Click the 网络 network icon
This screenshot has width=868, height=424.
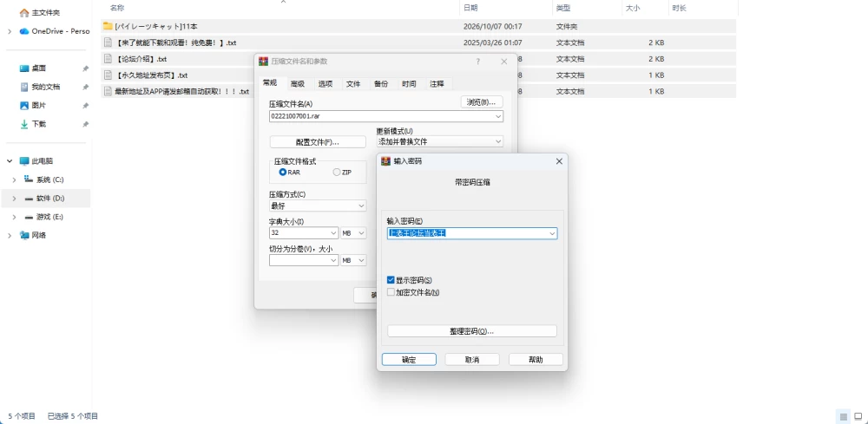24,236
